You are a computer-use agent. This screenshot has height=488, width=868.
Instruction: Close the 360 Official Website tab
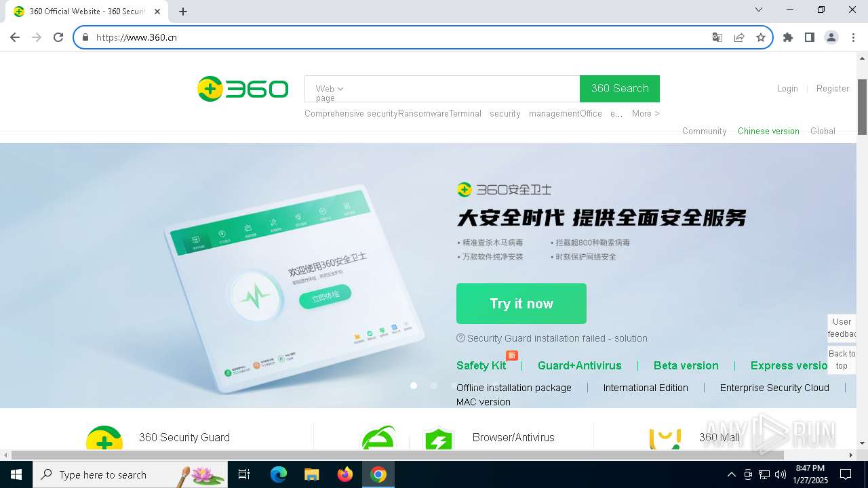pos(157,11)
